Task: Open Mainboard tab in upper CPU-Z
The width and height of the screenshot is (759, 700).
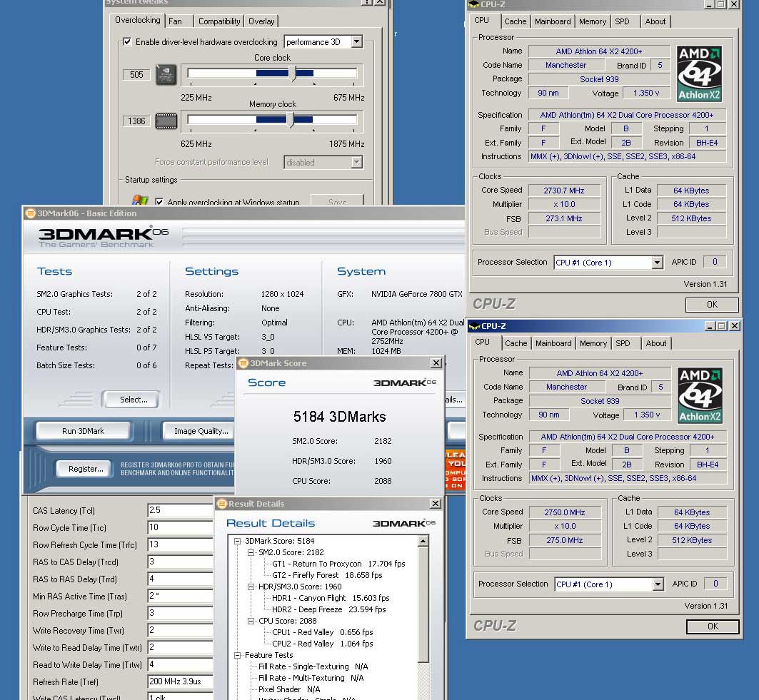Action: (553, 21)
